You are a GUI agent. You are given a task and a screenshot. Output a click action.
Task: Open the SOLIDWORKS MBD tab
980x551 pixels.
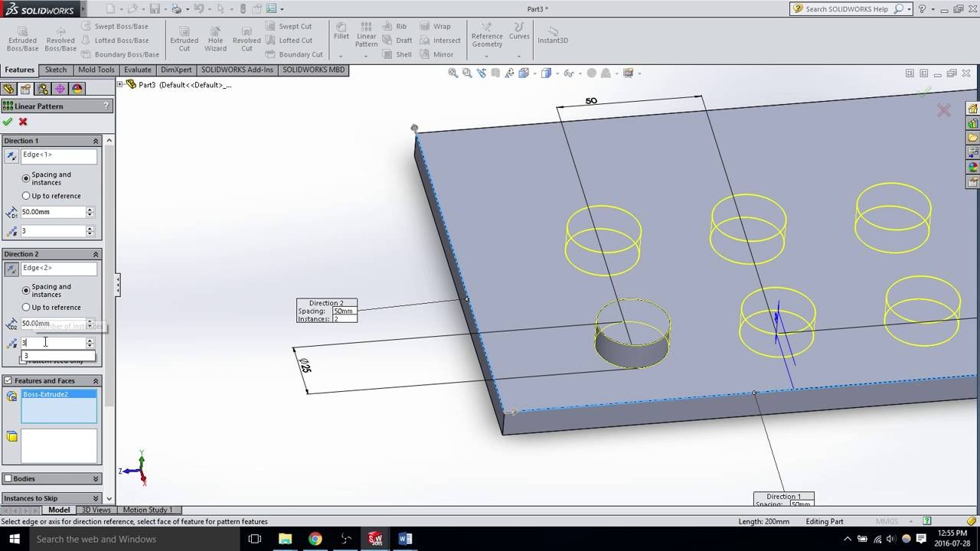(313, 70)
